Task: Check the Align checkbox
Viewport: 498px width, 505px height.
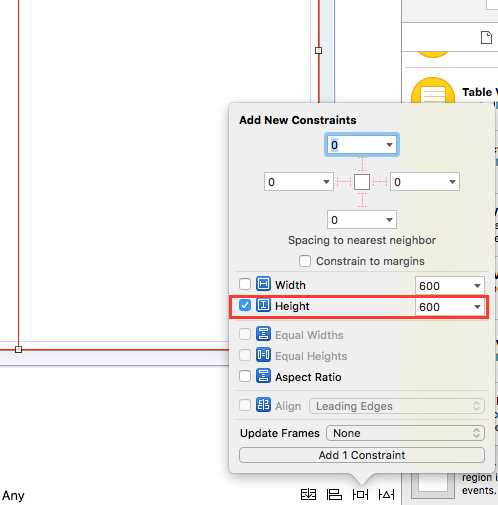Action: (x=245, y=405)
